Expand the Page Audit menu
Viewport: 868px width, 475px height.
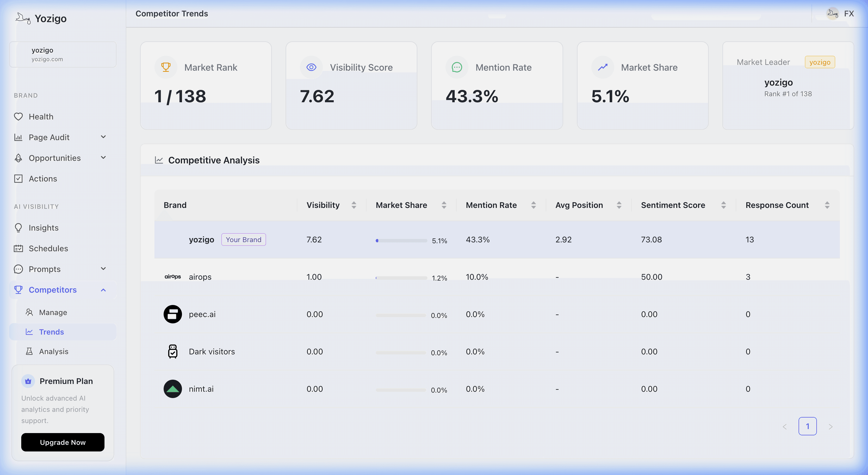(103, 137)
